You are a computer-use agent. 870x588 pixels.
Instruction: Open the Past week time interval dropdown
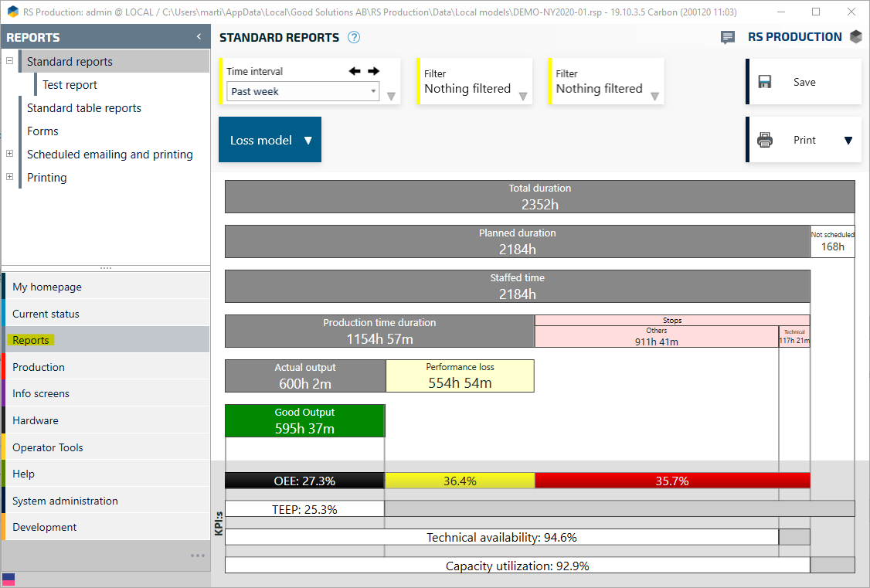pos(302,91)
